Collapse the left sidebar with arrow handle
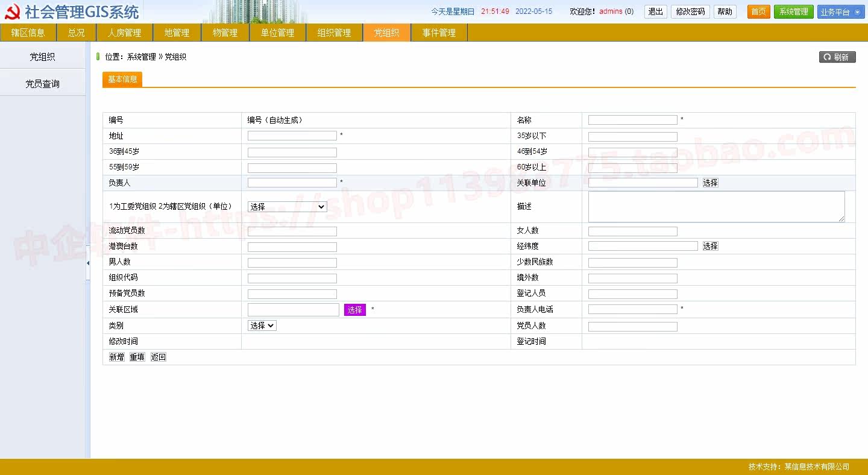The width and height of the screenshot is (868, 475). (x=88, y=263)
